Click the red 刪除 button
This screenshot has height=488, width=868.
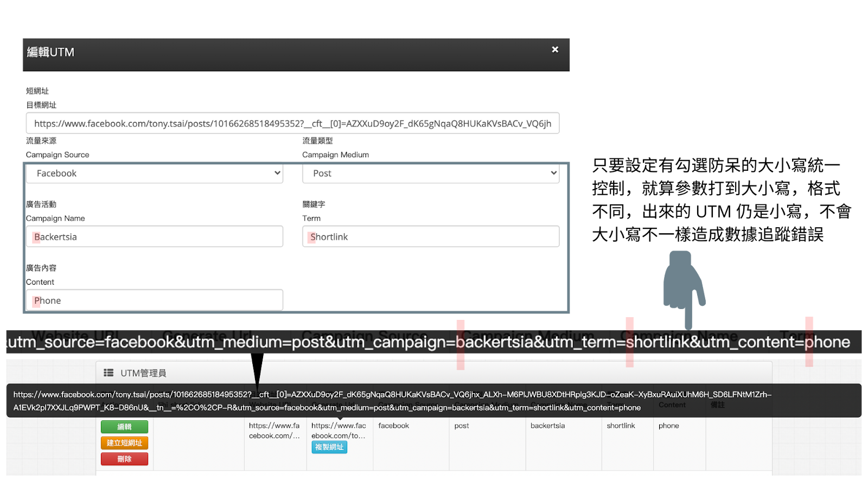(124, 459)
